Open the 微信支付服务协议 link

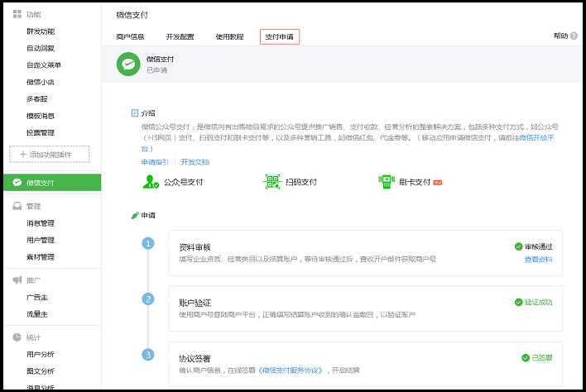click(x=291, y=370)
